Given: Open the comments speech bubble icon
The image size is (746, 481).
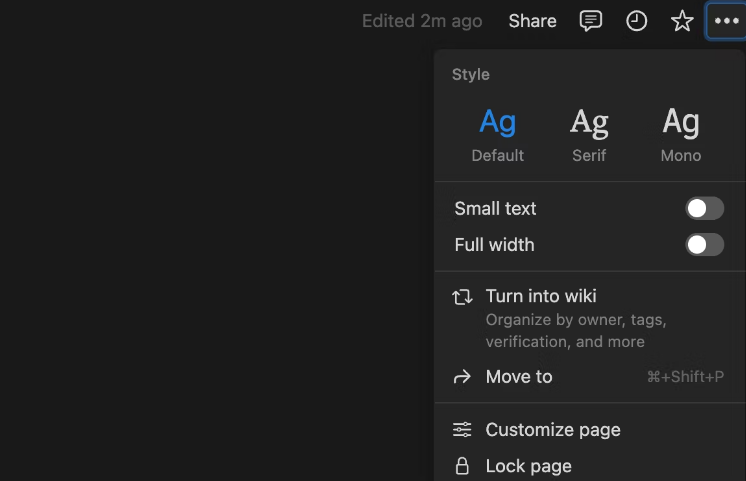Looking at the screenshot, I should click(x=590, y=21).
